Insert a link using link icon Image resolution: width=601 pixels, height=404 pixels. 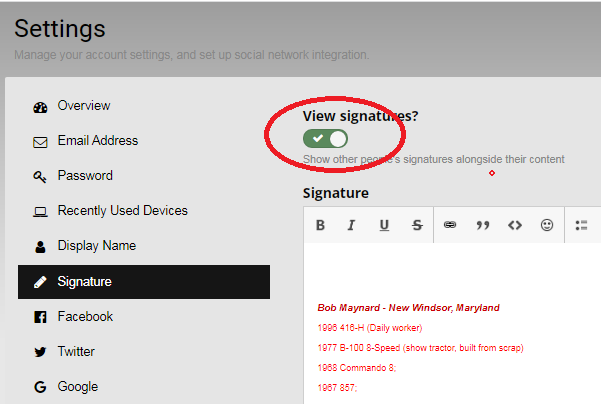click(x=450, y=225)
